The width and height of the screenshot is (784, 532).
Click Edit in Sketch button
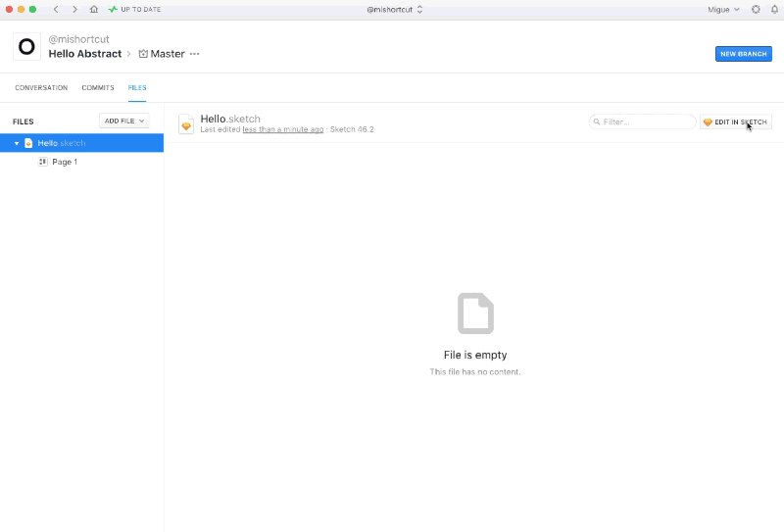[736, 121]
